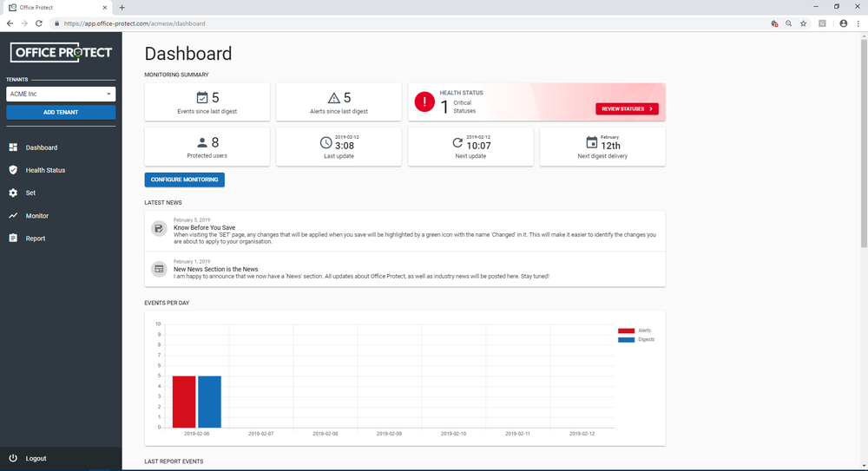The image size is (868, 471).
Task: Click the Health Status shield icon
Action: (x=13, y=170)
